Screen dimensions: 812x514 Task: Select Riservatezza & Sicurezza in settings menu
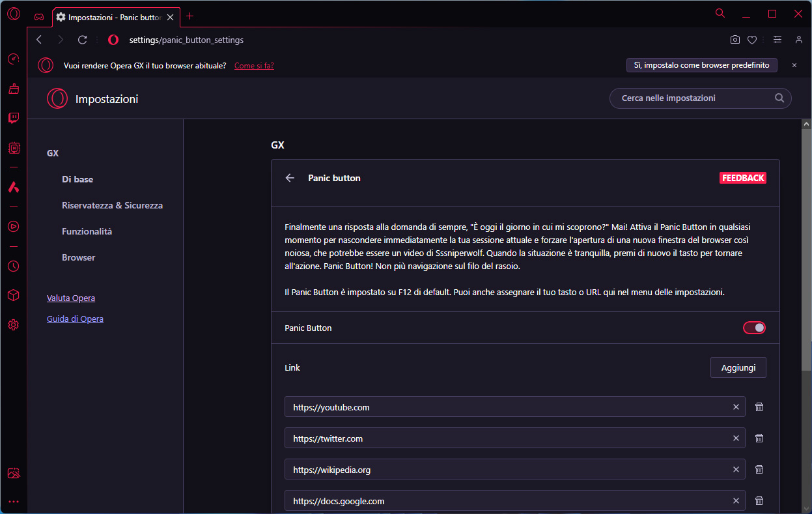click(112, 205)
